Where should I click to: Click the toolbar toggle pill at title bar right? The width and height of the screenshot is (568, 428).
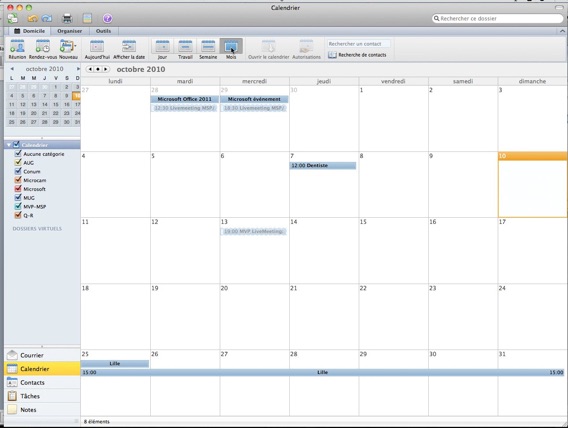coord(559,7)
